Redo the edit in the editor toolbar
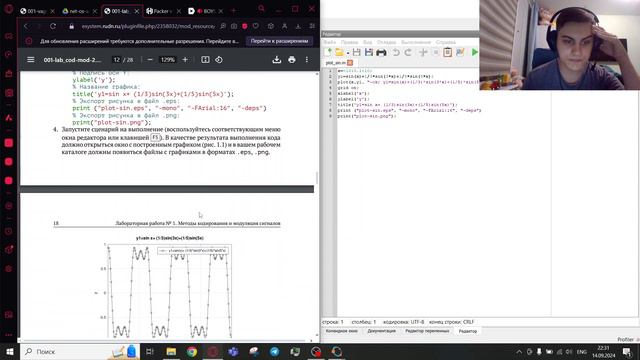This screenshot has width=640, height=360. tap(408, 52)
